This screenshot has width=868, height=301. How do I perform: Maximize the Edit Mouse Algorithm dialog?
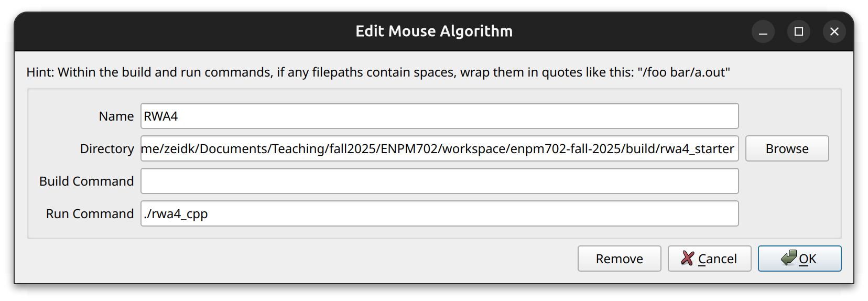click(799, 31)
